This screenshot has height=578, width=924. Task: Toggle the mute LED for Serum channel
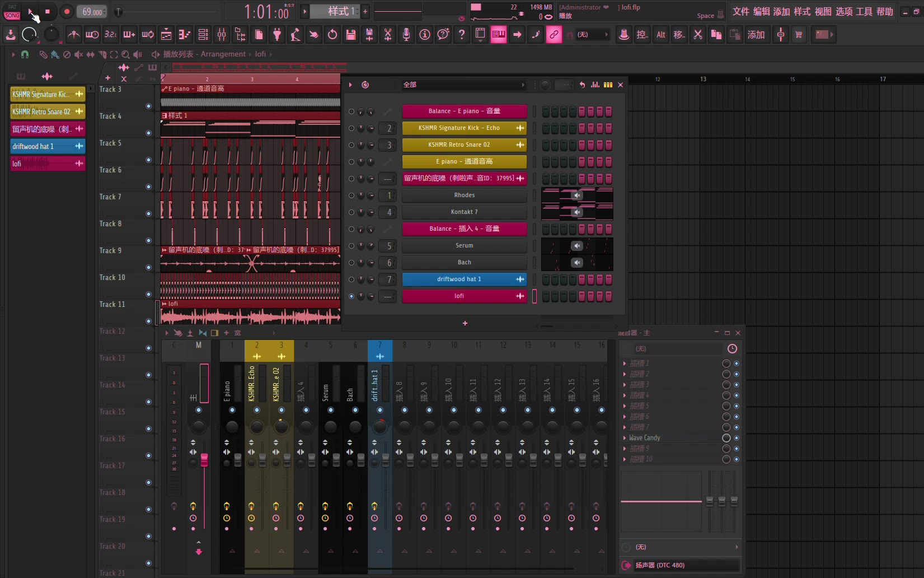(x=351, y=246)
